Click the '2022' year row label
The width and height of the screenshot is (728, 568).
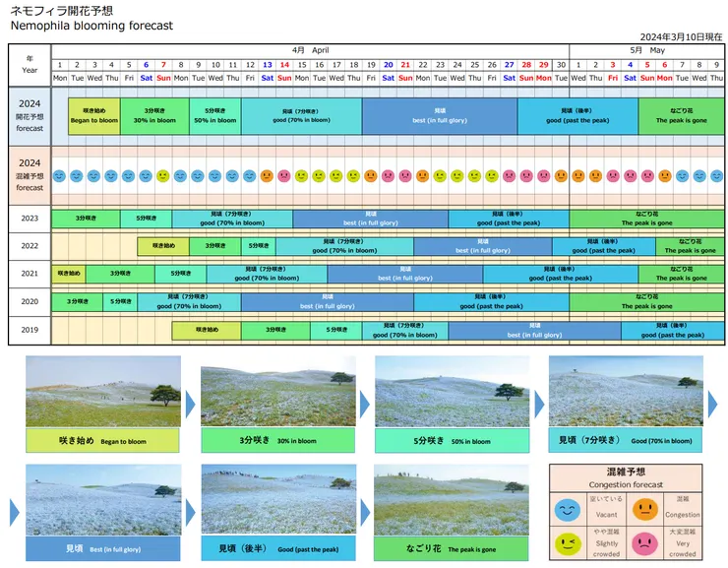pos(30,246)
